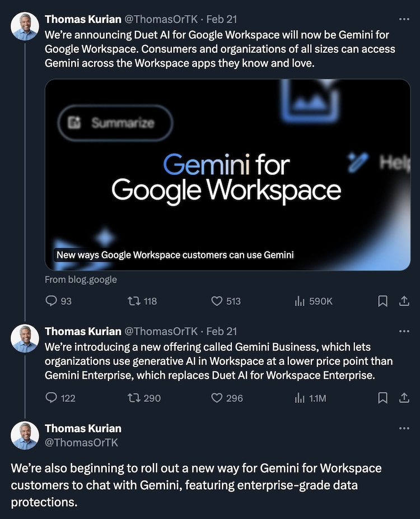This screenshot has height=519, width=420.
Task: Click the From blog.google source link
Action: 81,279
